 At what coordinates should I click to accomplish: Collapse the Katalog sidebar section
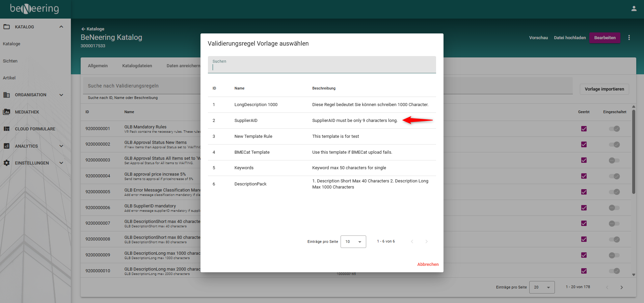(61, 27)
